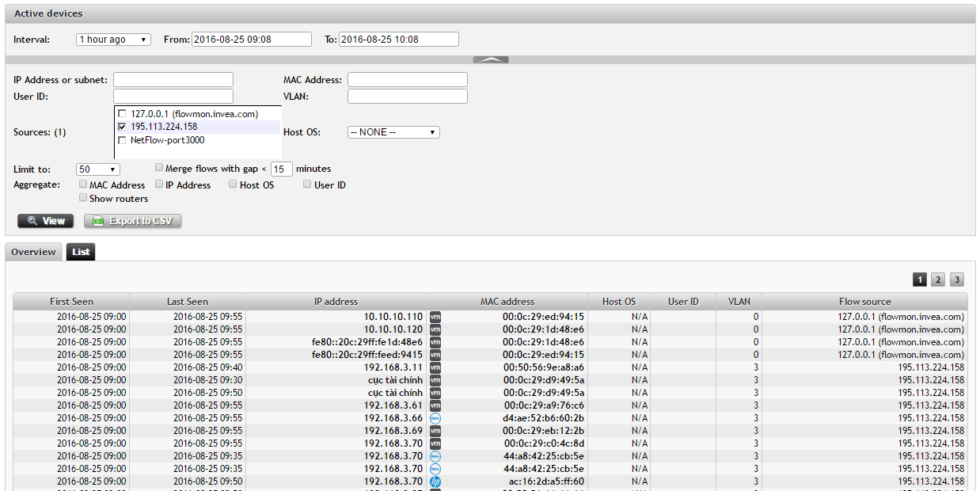
Task: Click the Export to CSV button
Action: [133, 221]
